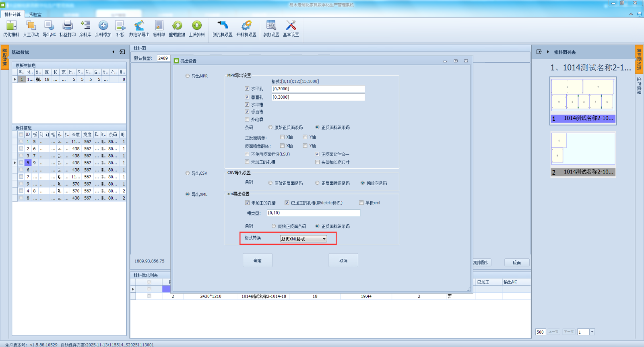The image size is (644, 347).
Task: Enable the 外轮廓 checkbox
Action: [247, 119]
